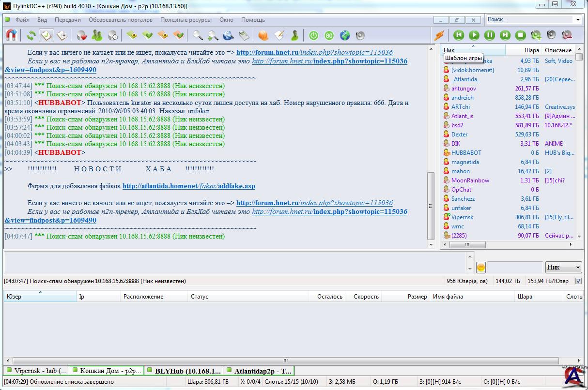Image resolution: width=588 pixels, height=390 pixels.
Task: Open the Передачи menu
Action: click(67, 20)
